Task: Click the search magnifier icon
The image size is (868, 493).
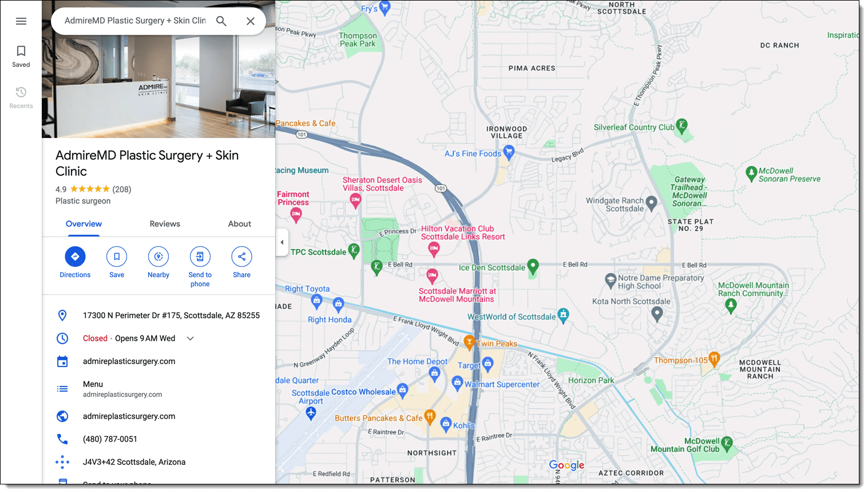Action: [221, 21]
